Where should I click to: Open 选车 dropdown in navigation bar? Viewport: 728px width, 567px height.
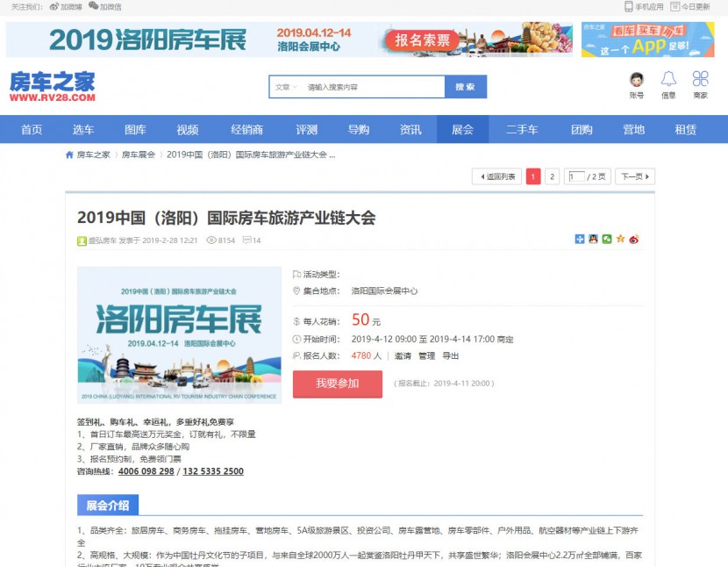[x=83, y=128]
